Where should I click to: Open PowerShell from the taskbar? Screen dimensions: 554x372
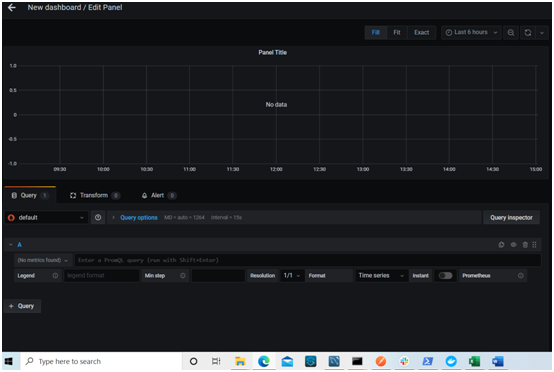click(x=428, y=361)
